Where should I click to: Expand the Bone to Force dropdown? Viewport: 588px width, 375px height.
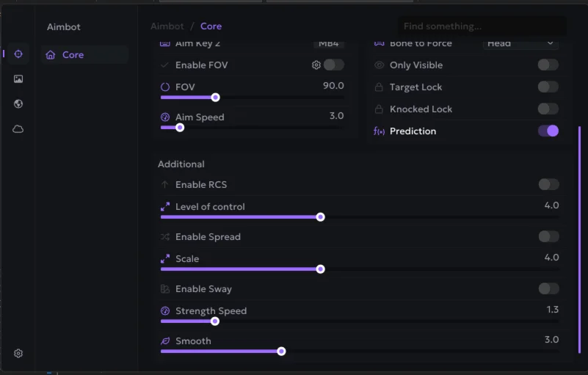coord(520,43)
